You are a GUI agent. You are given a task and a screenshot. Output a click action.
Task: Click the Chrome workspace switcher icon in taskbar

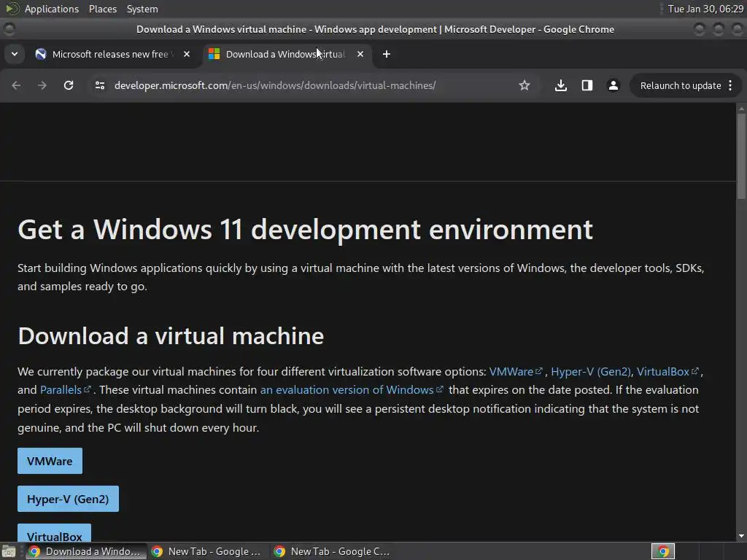663,551
